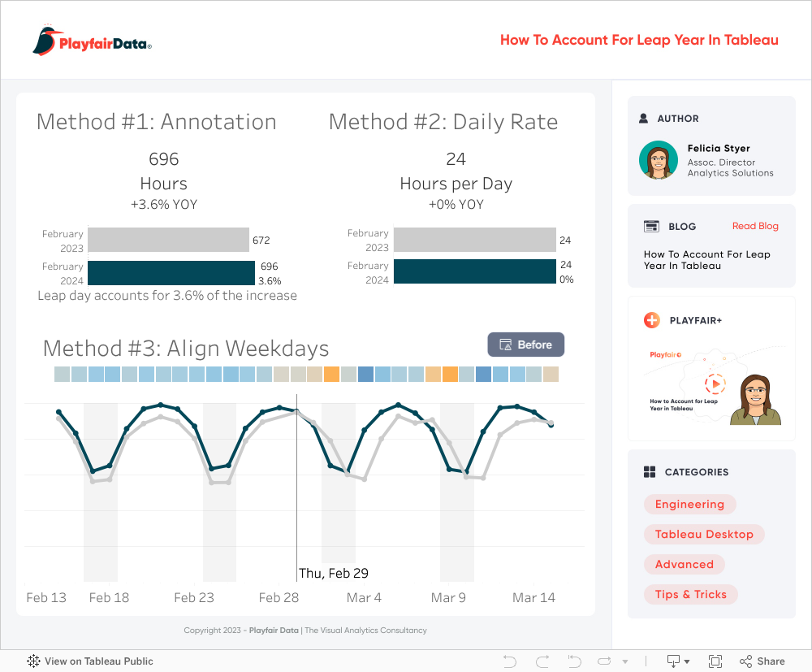Enter full screen mode icon

click(x=715, y=661)
